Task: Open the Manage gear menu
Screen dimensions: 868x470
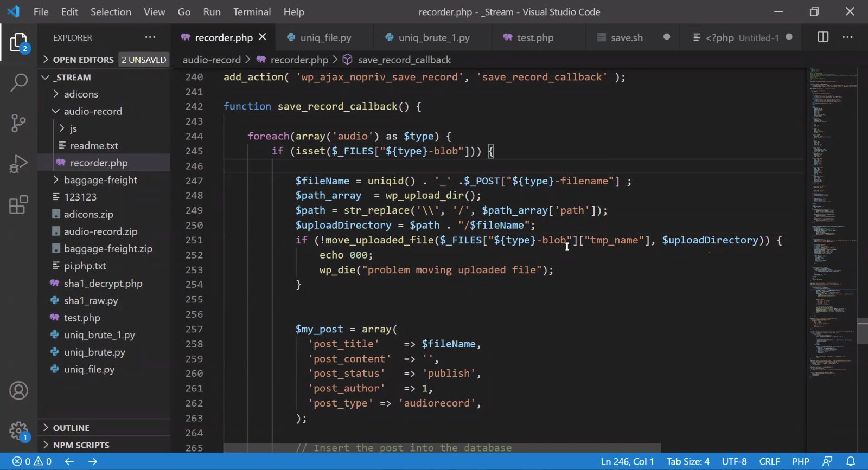Action: [18, 432]
